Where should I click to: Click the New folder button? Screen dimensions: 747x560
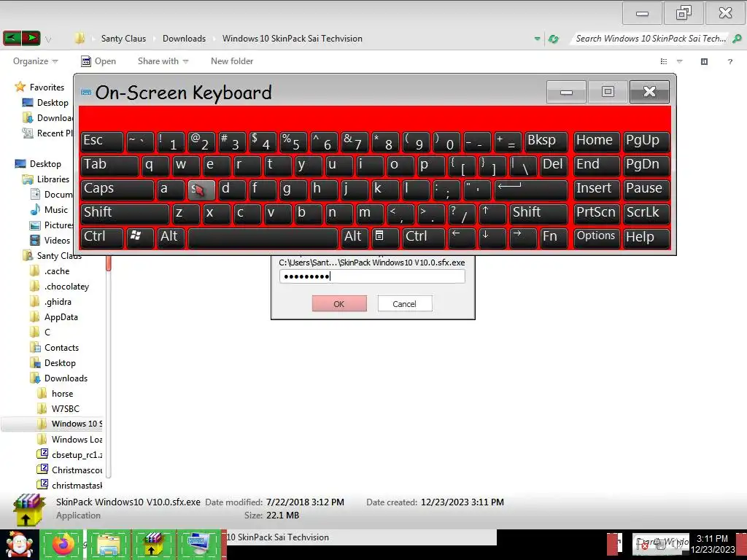coord(232,61)
